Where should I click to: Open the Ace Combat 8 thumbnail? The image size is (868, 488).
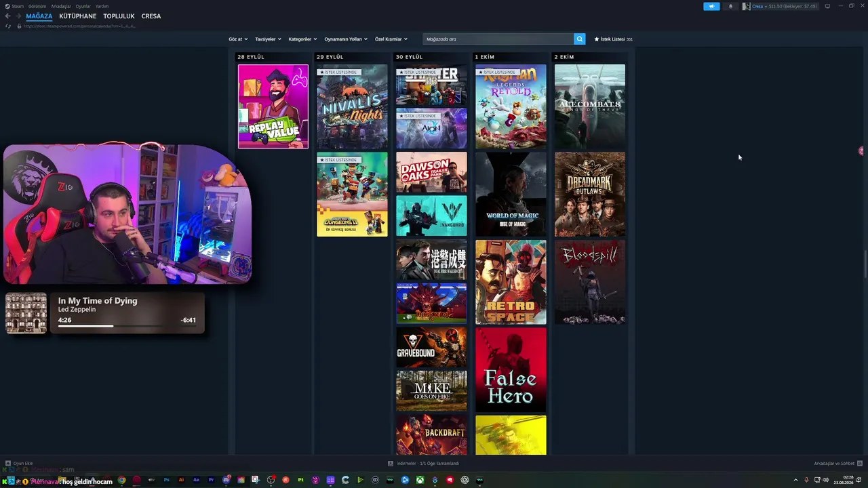[590, 106]
